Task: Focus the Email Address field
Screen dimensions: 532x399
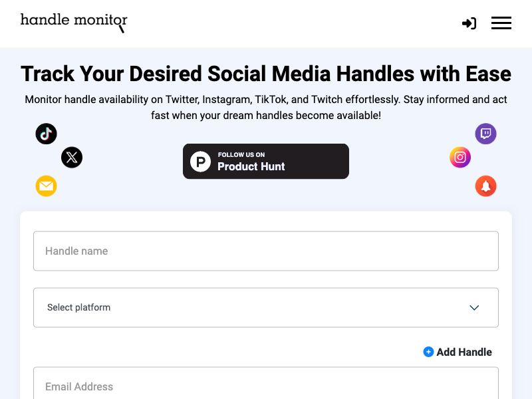Action: 266,383
